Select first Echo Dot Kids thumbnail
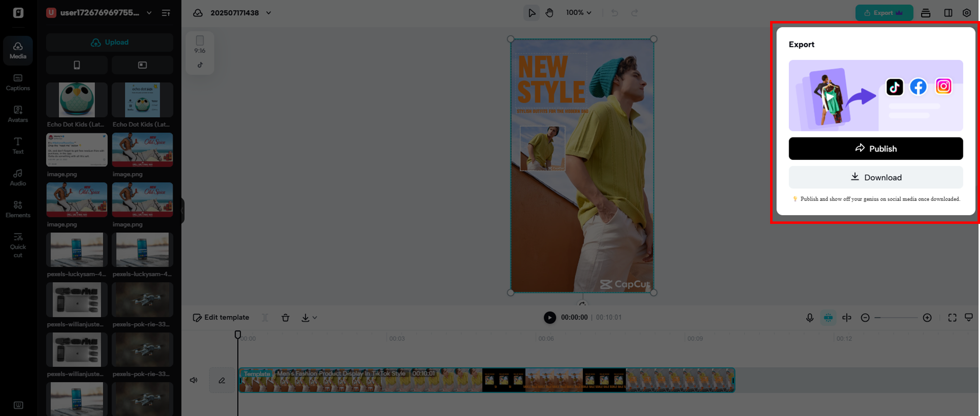This screenshot has height=416, width=980. (77, 100)
